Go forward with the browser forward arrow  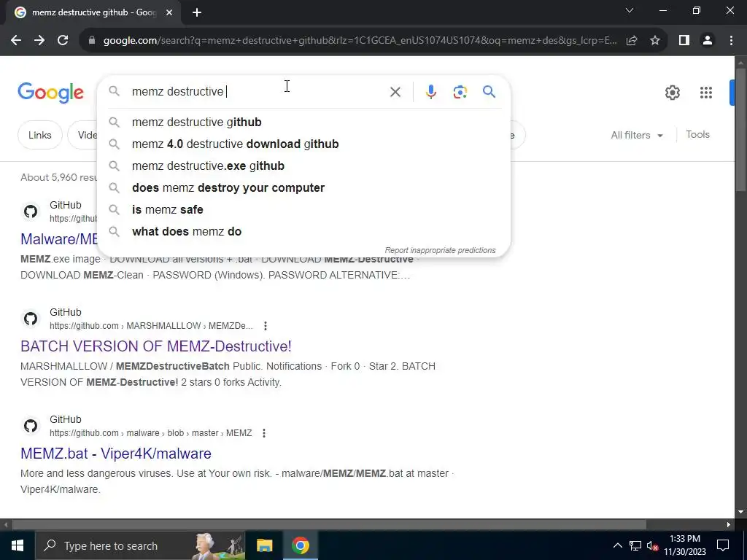point(39,41)
